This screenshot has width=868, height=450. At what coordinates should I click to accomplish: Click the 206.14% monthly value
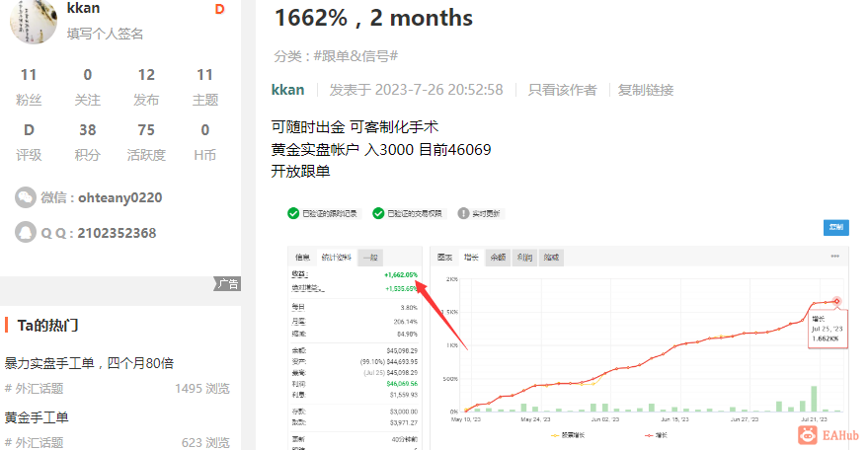point(405,322)
